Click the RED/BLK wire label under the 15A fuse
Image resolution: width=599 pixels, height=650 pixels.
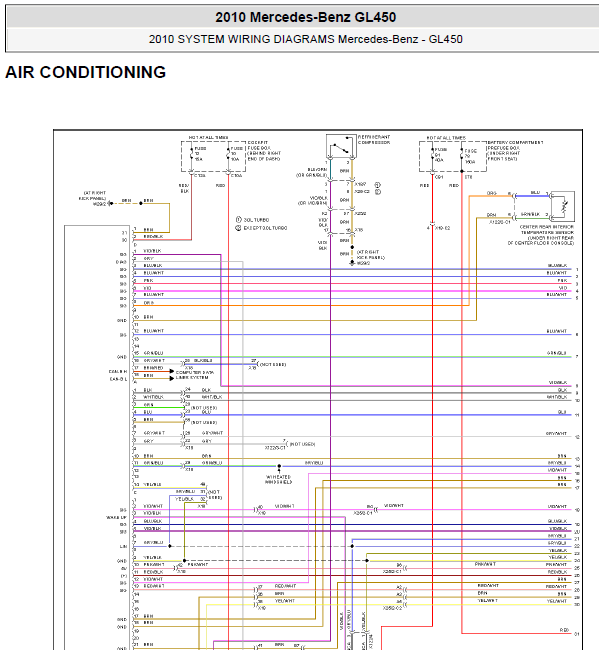click(x=184, y=188)
